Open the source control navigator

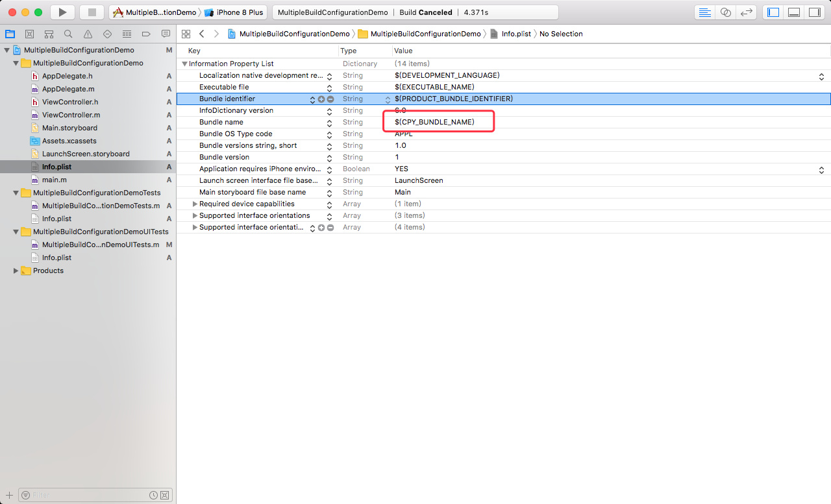[x=29, y=34]
